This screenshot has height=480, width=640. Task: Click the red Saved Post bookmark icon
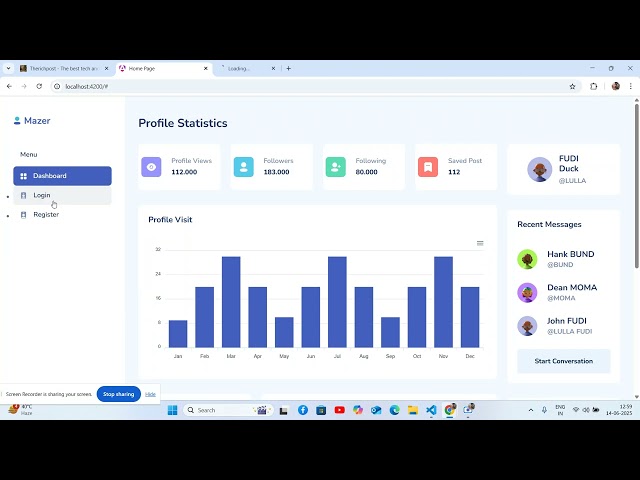428,167
